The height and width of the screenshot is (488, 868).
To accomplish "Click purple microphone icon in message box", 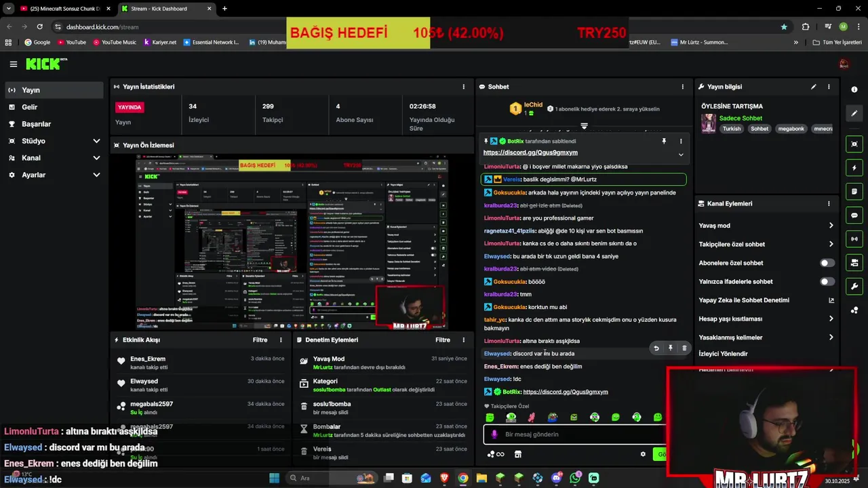I will point(494,434).
